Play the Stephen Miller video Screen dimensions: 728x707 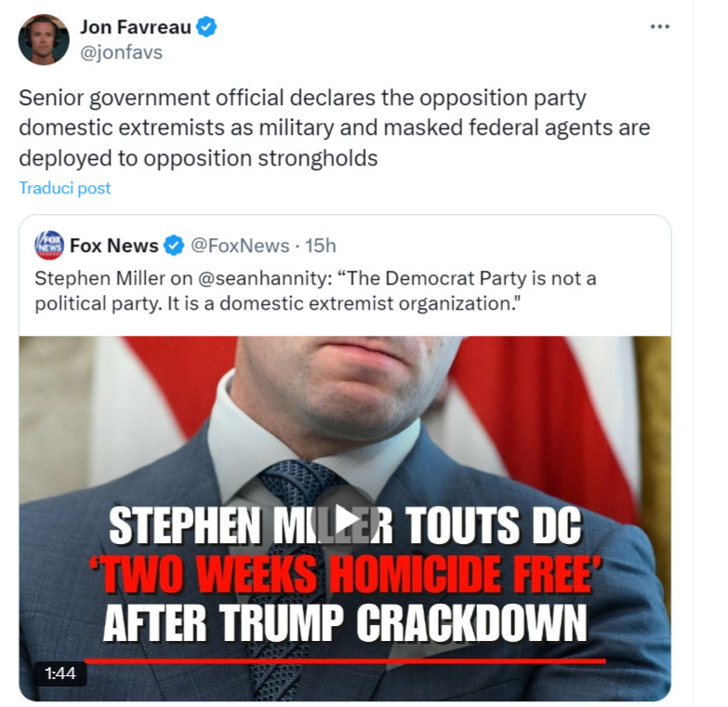click(x=345, y=520)
